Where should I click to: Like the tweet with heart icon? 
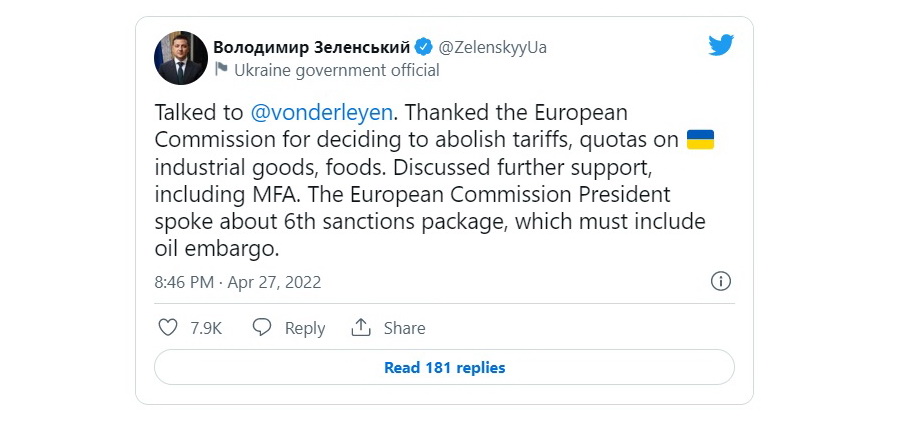(x=168, y=328)
